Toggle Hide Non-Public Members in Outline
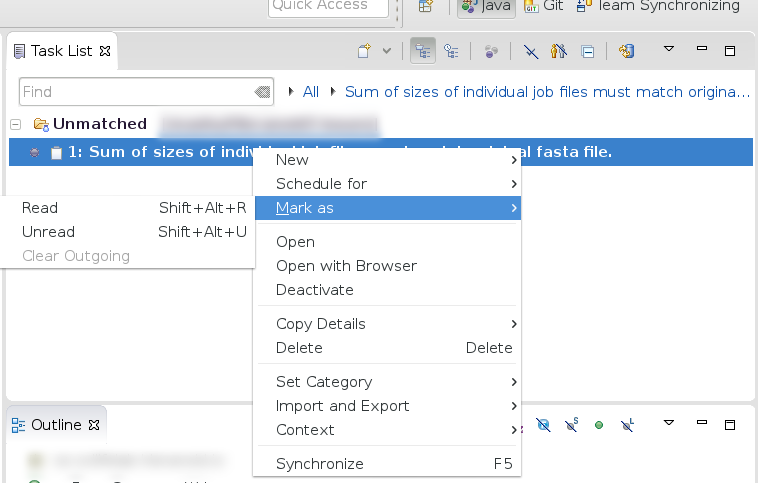 [599, 425]
